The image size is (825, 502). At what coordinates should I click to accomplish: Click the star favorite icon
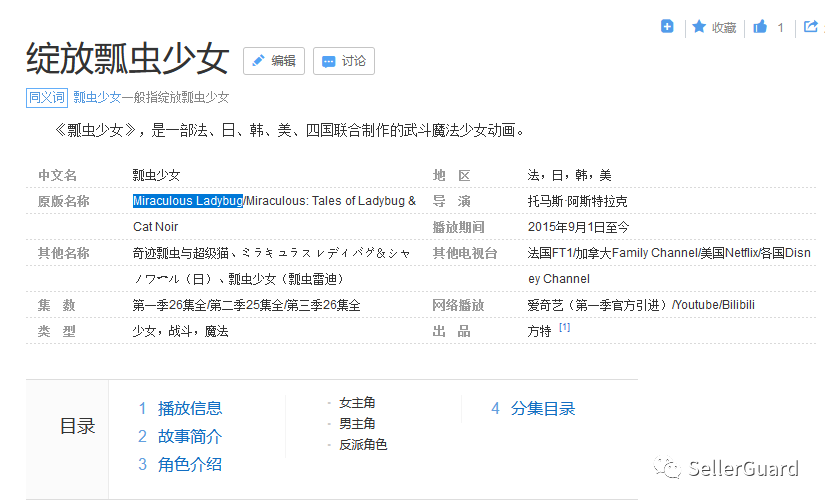(x=699, y=26)
